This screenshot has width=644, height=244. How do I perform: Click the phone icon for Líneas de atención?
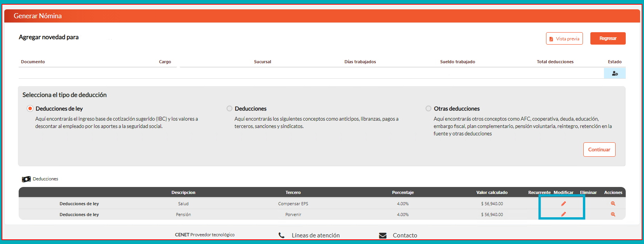pyautogui.click(x=281, y=235)
